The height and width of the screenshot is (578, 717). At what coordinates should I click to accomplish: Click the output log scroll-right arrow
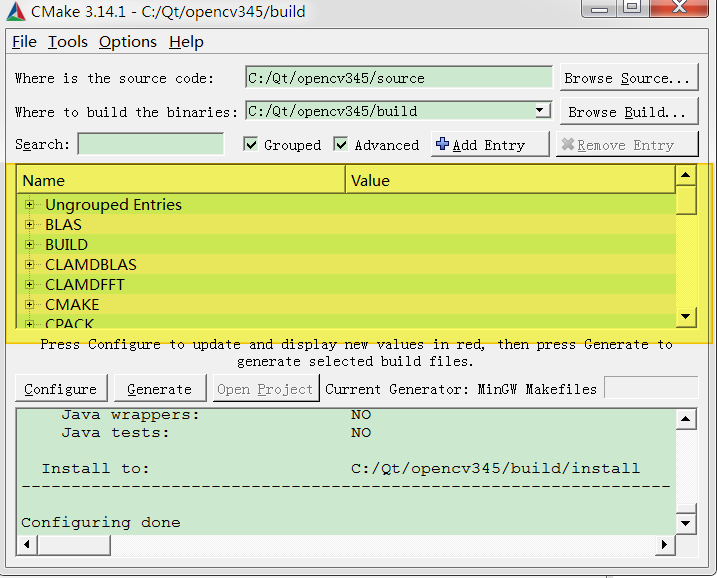pos(665,545)
